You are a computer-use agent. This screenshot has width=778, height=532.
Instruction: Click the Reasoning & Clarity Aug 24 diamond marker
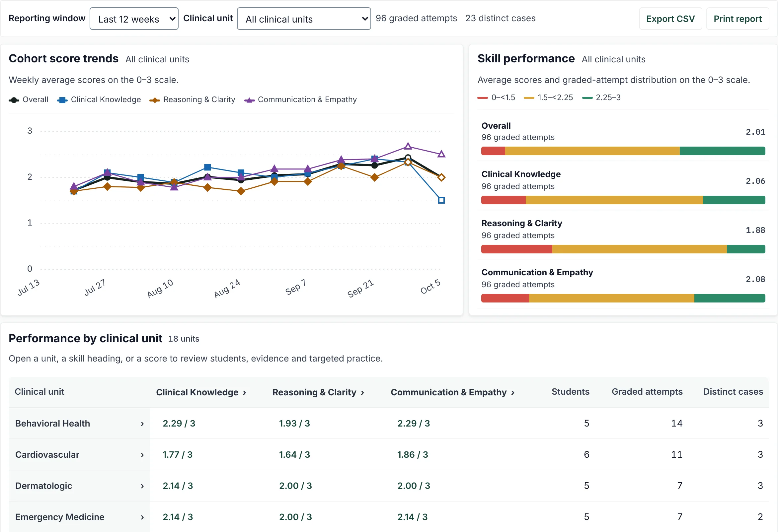(x=241, y=191)
